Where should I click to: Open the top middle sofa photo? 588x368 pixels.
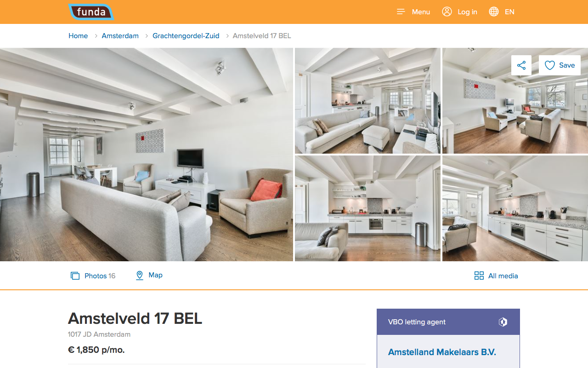pyautogui.click(x=367, y=101)
